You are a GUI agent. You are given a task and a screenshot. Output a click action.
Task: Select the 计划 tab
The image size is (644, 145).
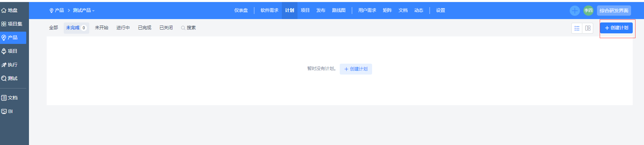(290, 11)
